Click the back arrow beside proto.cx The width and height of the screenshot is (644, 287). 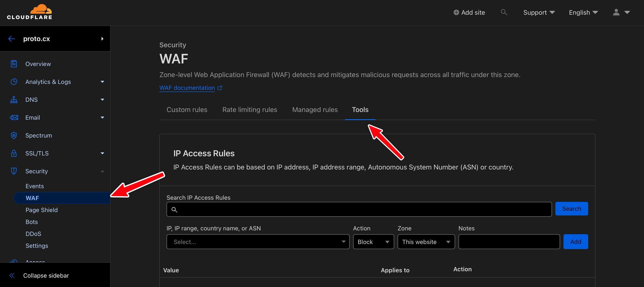tap(12, 39)
